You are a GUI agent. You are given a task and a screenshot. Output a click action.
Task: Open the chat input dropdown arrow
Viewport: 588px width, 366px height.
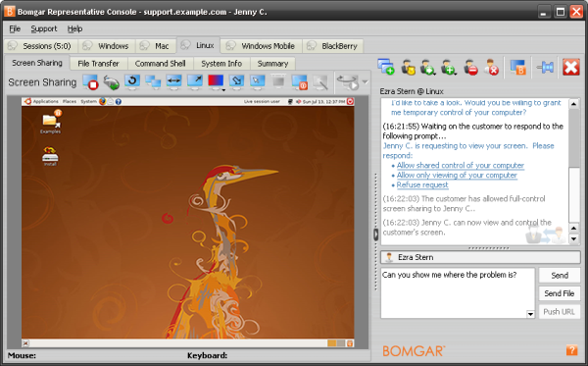click(530, 314)
